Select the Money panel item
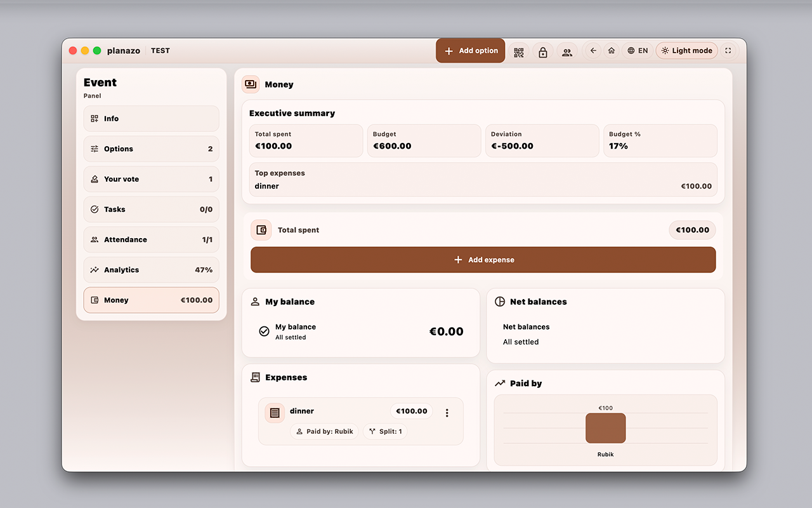 click(151, 300)
